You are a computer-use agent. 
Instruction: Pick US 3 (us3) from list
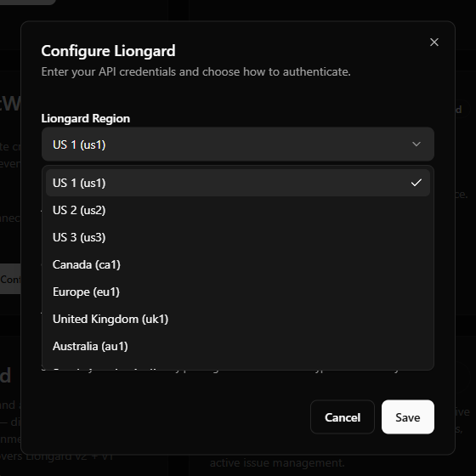[x=238, y=237]
